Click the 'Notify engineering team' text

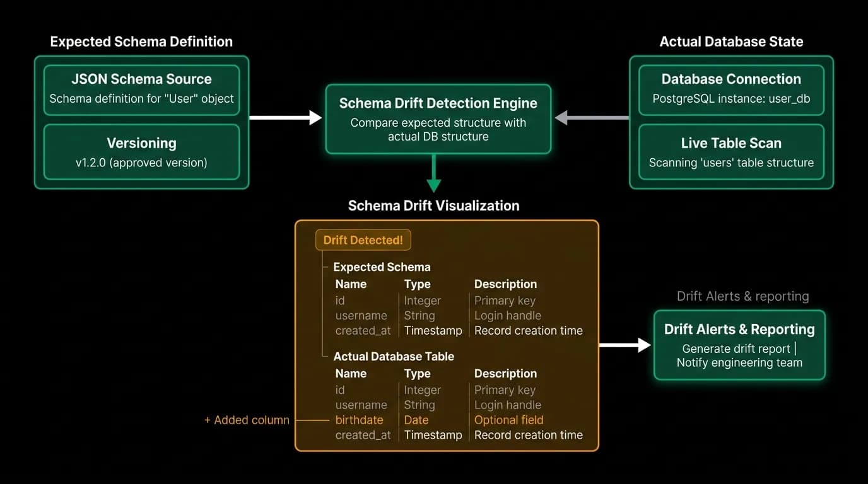click(739, 362)
